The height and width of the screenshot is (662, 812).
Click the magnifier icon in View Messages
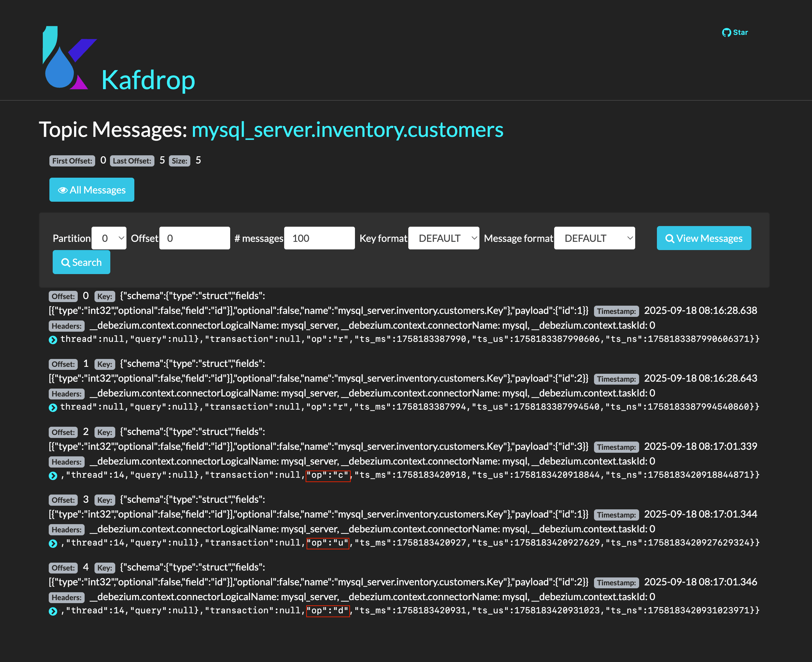point(669,239)
